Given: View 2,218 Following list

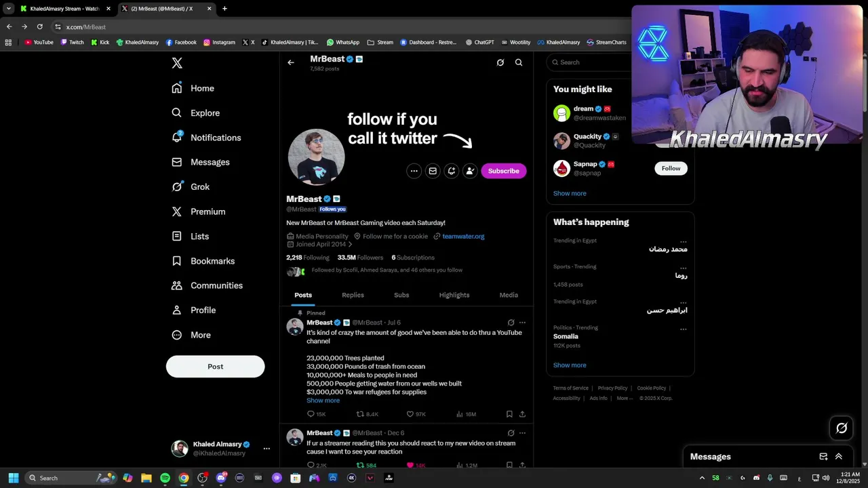Looking at the screenshot, I should [308, 258].
